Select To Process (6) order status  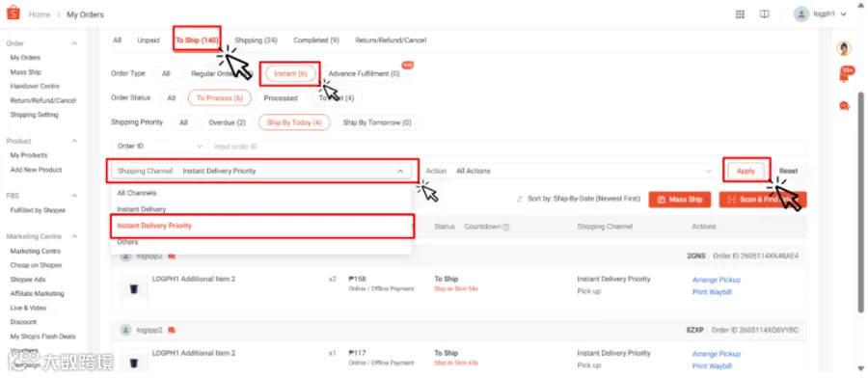click(220, 98)
